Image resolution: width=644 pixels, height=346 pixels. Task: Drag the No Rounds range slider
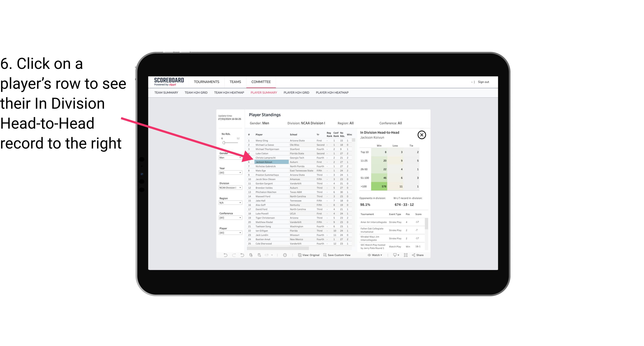pyautogui.click(x=224, y=143)
